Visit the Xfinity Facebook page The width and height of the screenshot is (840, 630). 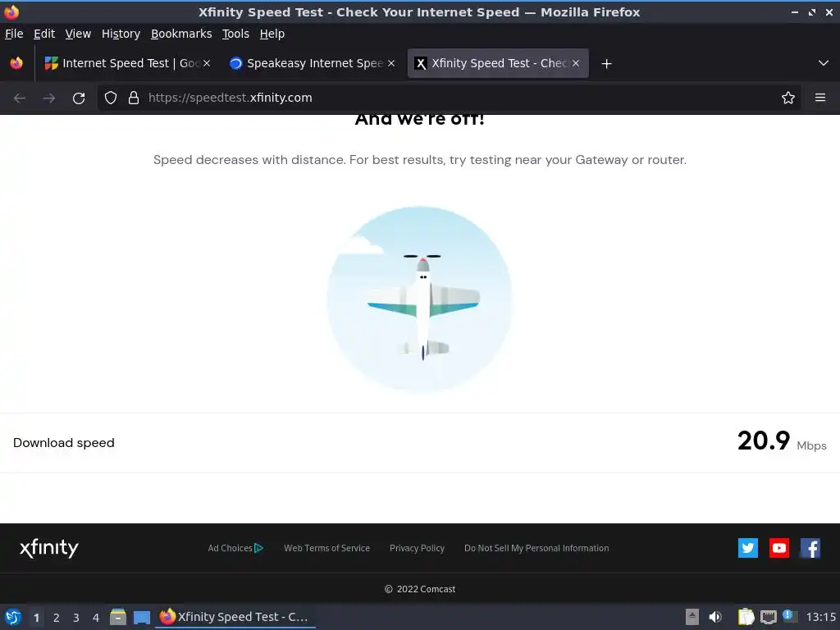pos(810,548)
